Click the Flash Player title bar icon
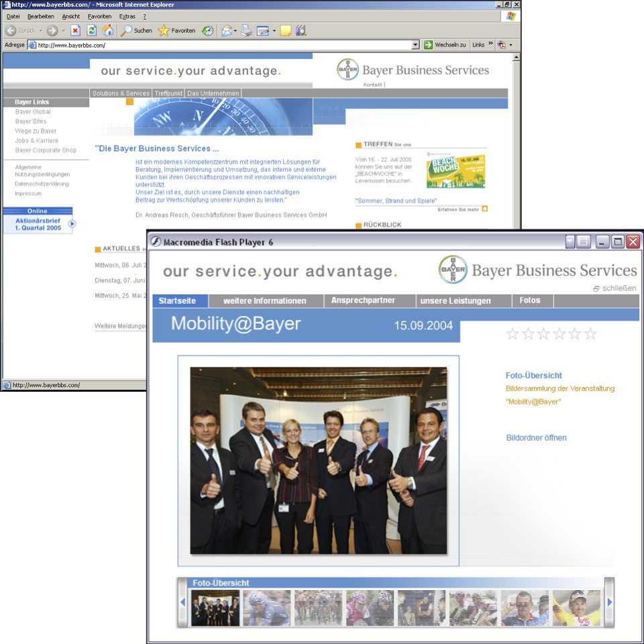Viewport: 644px width, 644px height. pyautogui.click(x=155, y=241)
